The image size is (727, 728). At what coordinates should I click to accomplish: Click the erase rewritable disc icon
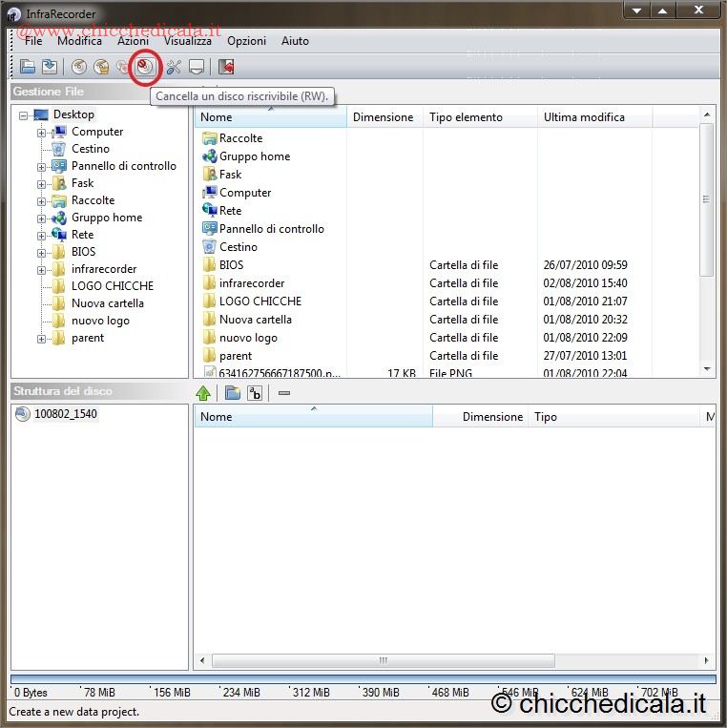click(144, 67)
